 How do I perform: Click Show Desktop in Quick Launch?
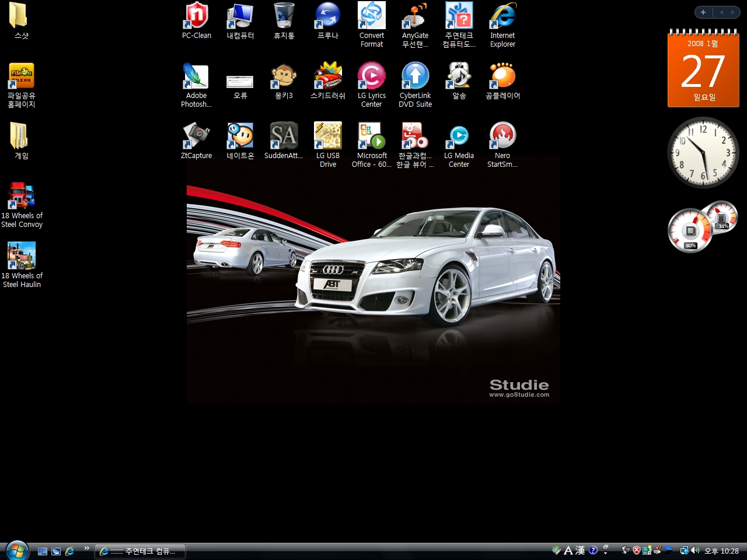43,551
